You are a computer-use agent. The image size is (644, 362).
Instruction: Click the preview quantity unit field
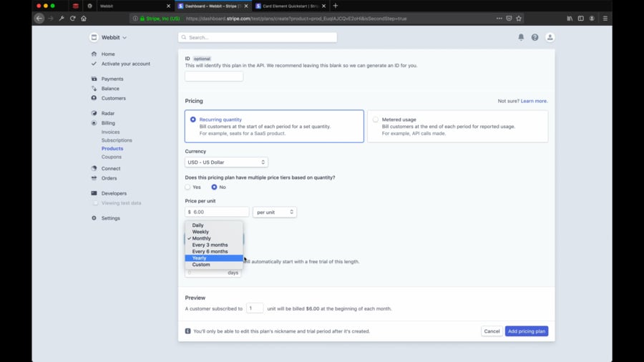(x=255, y=308)
